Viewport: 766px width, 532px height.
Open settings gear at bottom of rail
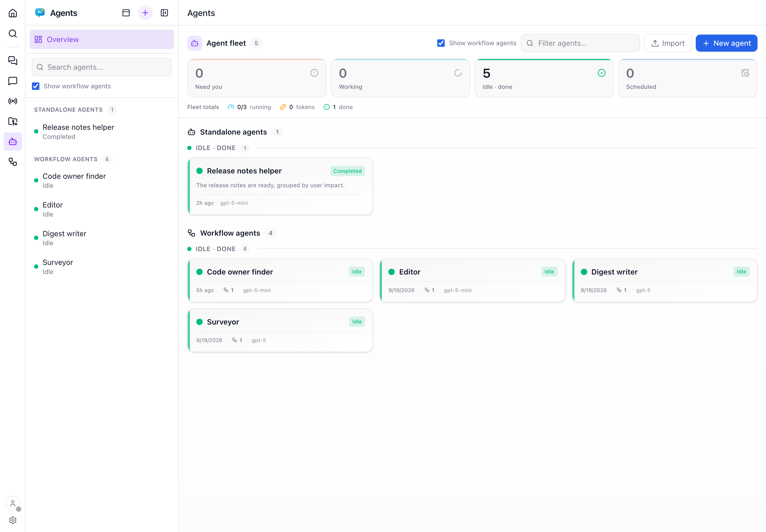click(13, 520)
